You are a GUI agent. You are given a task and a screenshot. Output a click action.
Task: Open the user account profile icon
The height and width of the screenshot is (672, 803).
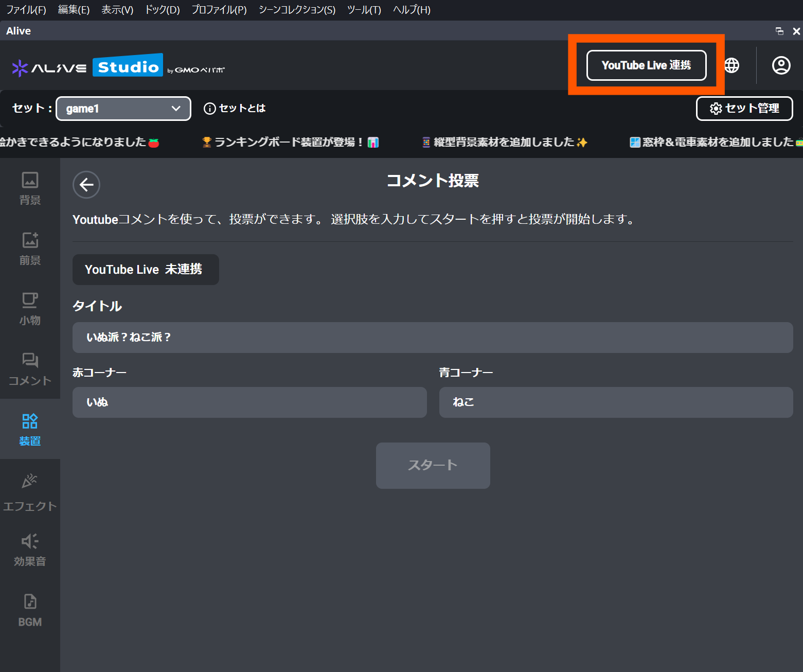(781, 65)
